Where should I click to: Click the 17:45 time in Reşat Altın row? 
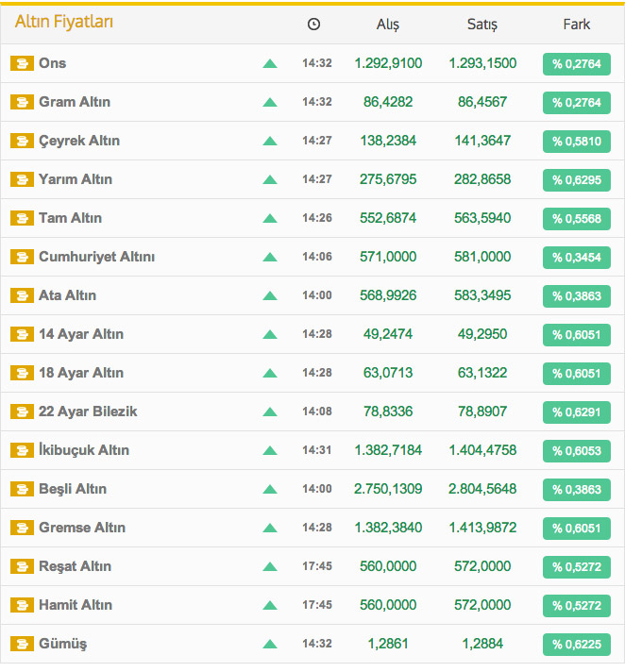tap(317, 566)
